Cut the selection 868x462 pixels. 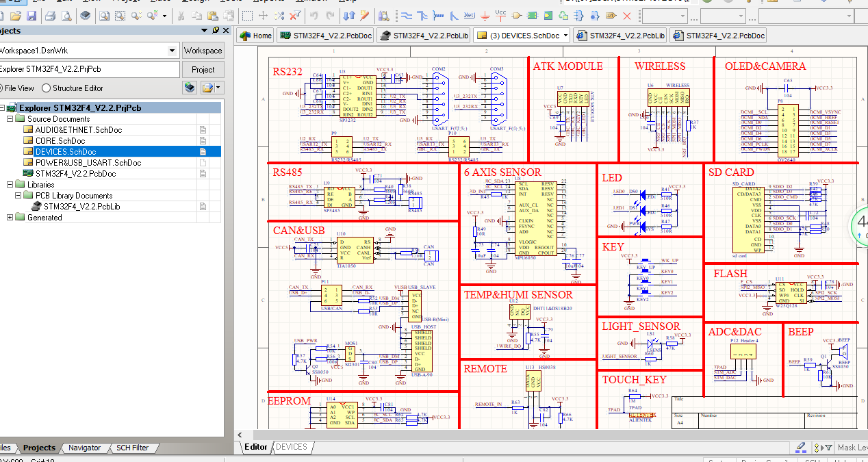tap(181, 15)
